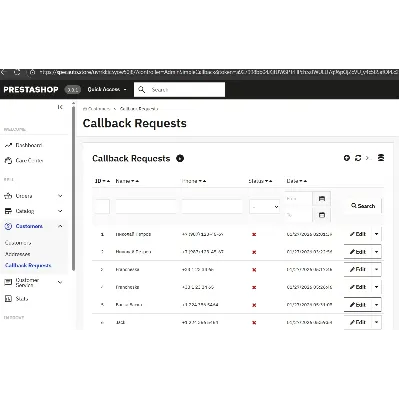Open the Date To calendar picker icon

pos(322,215)
